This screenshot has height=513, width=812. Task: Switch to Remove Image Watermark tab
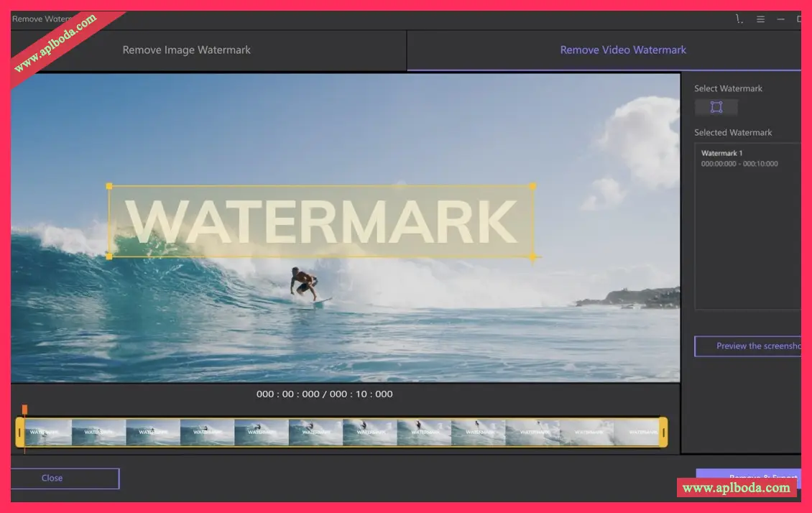point(187,50)
